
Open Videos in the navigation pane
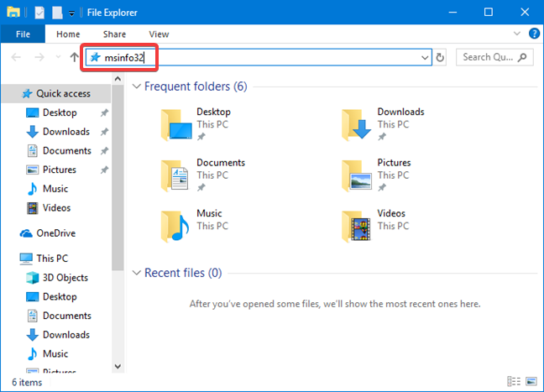click(56, 208)
